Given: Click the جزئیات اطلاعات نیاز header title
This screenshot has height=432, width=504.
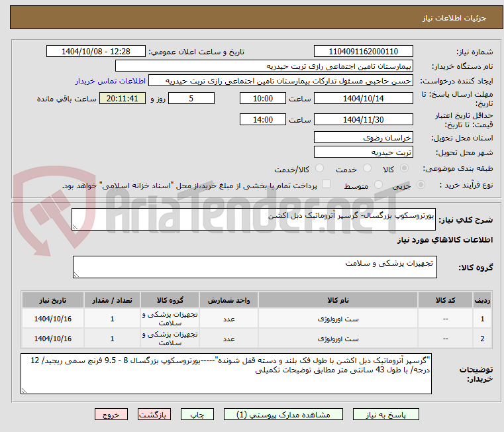Looking at the screenshot, I should click(x=454, y=18).
